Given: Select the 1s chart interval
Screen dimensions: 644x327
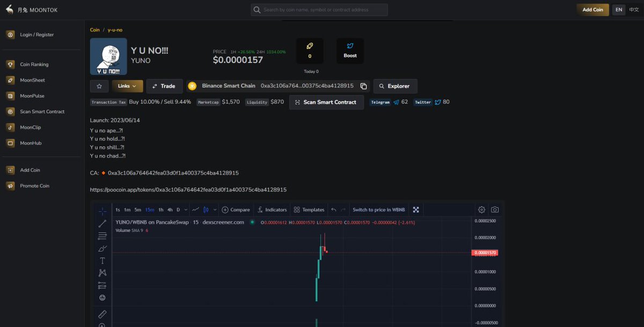Looking at the screenshot, I should [118, 210].
